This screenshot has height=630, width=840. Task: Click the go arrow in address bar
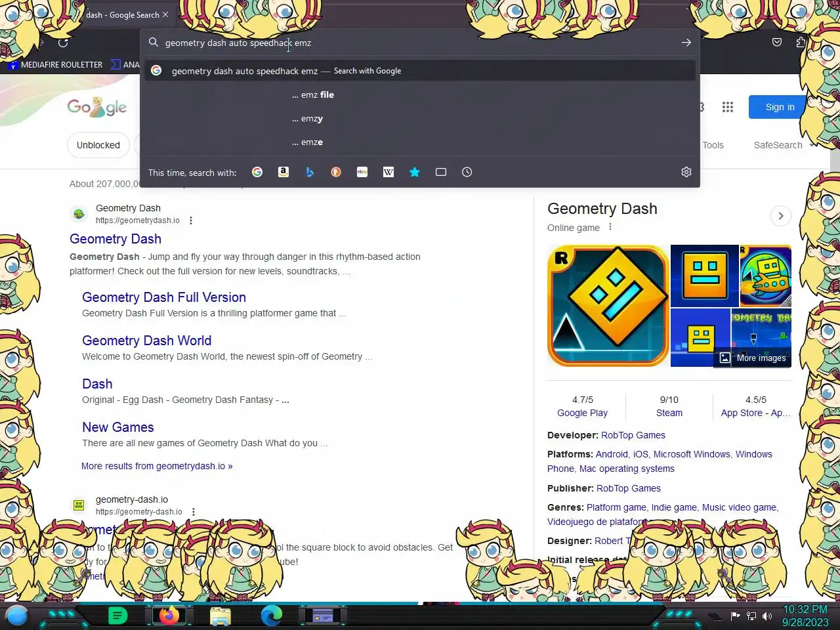tap(686, 43)
